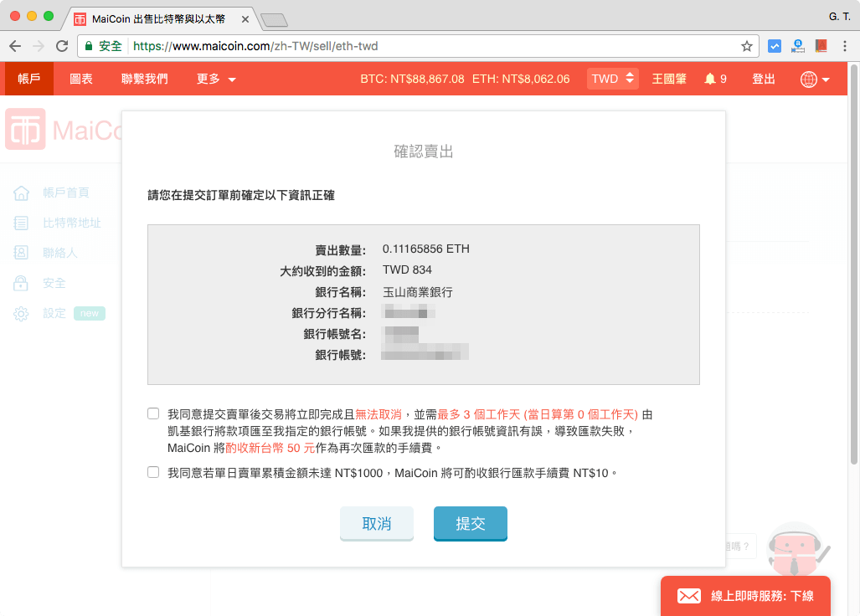The width and height of the screenshot is (860, 616).
Task: Select the 帳戶首頁 home icon in sidebar
Action: tap(22, 192)
